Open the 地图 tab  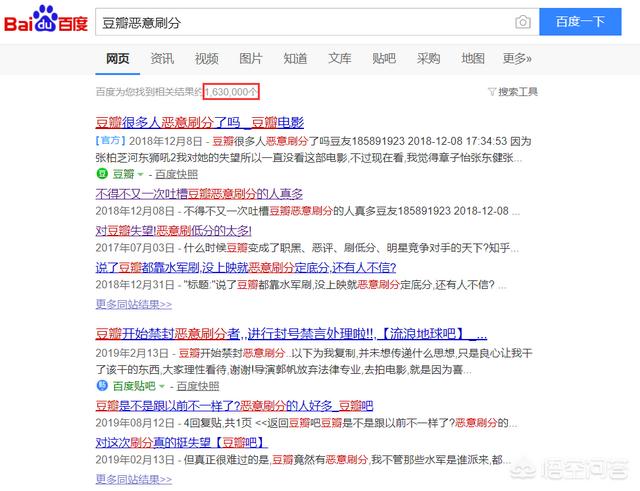pyautogui.click(x=473, y=59)
